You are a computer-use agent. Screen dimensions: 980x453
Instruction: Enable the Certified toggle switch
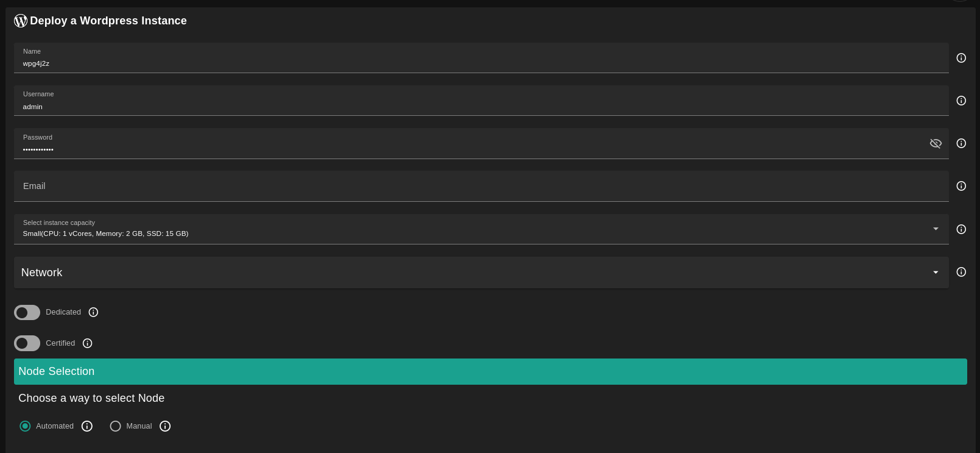coord(27,343)
